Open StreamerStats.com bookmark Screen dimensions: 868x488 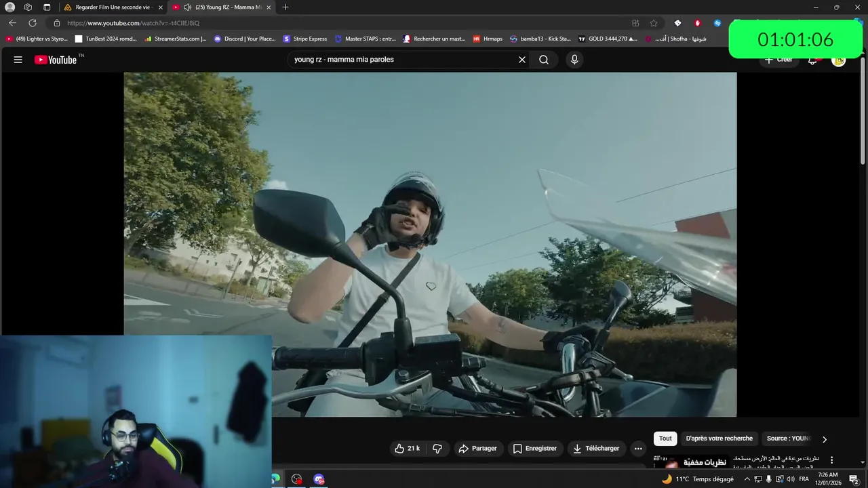tap(176, 39)
